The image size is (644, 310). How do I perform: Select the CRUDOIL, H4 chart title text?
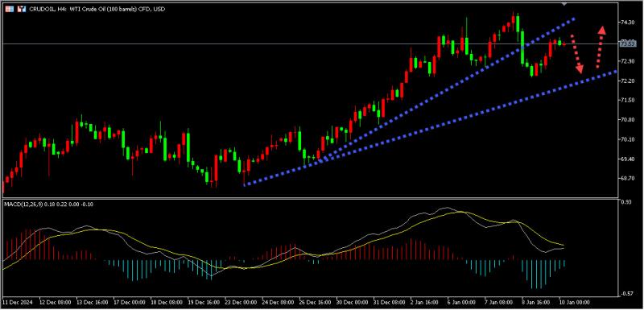point(97,9)
